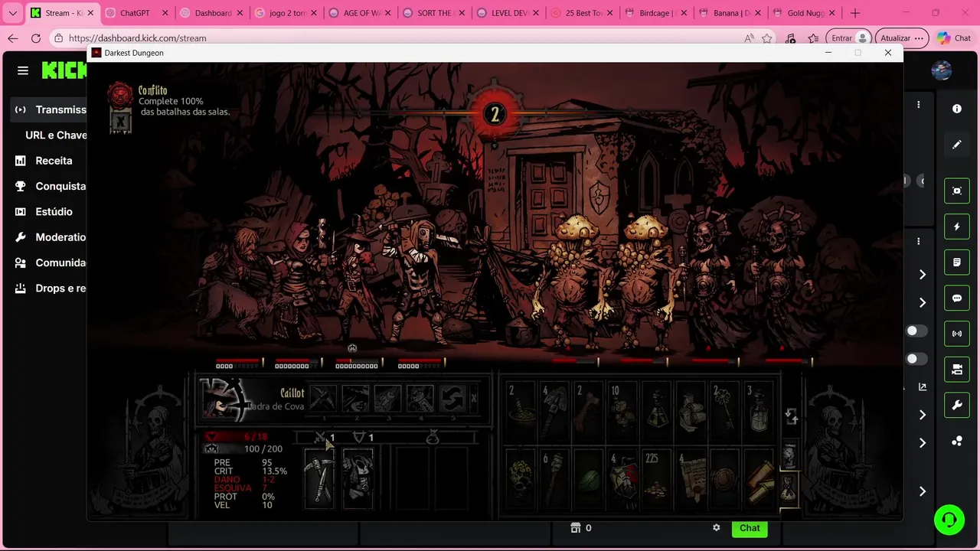This screenshot has width=980, height=551.
Task: Expand the bottommost chevron row on dashboard
Action: click(923, 491)
